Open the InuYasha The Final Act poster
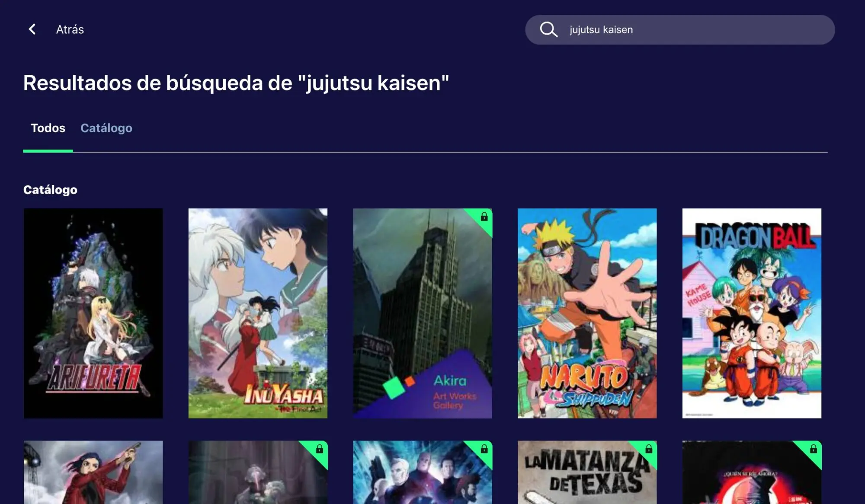This screenshot has width=865, height=504. 258,313
